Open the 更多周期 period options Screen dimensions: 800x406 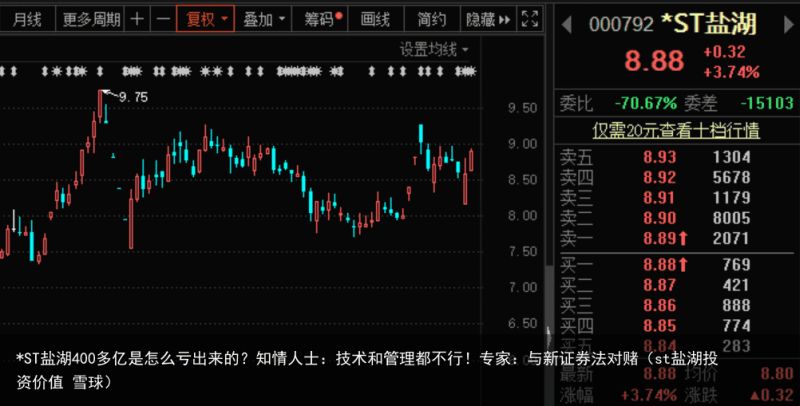pyautogui.click(x=91, y=20)
